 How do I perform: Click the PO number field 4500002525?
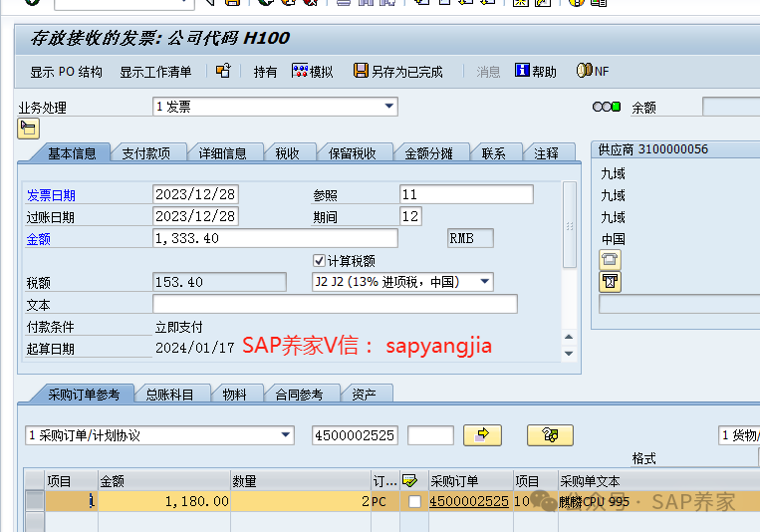coord(355,435)
